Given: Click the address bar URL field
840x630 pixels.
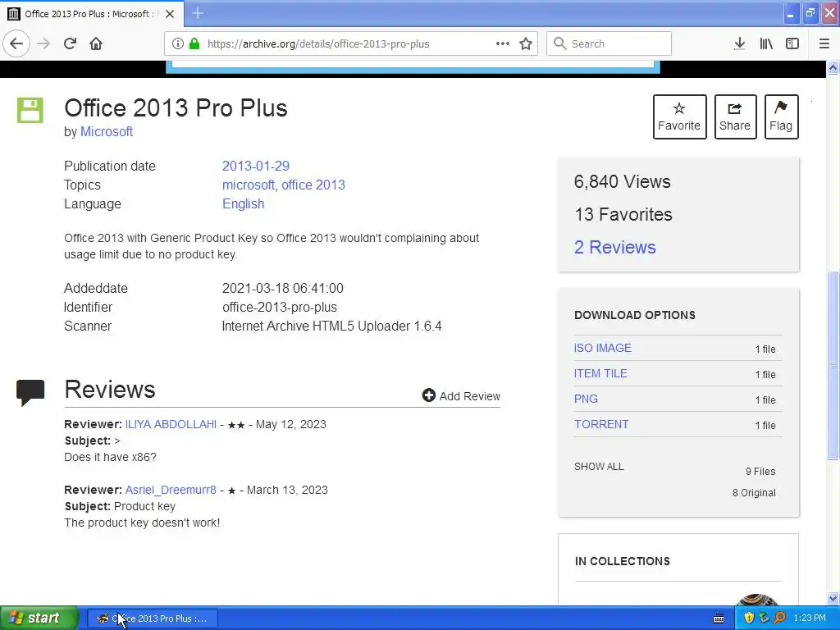Looking at the screenshot, I should (x=351, y=43).
